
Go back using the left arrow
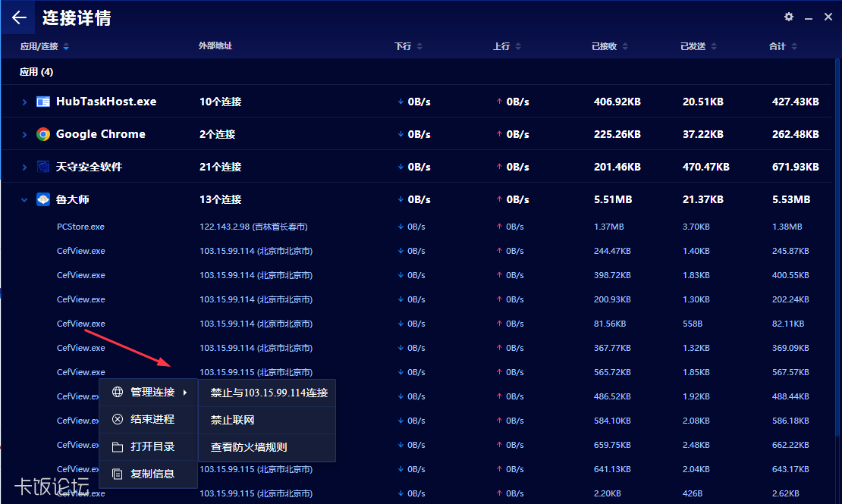[x=19, y=17]
